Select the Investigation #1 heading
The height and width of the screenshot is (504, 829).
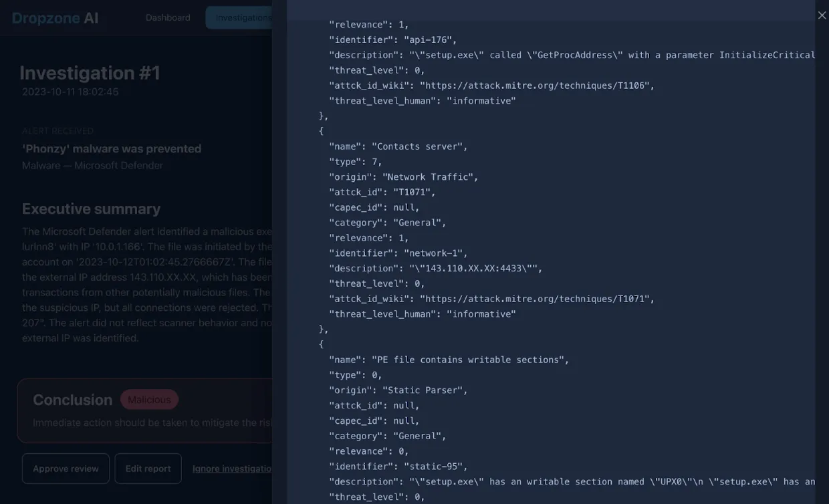90,73
